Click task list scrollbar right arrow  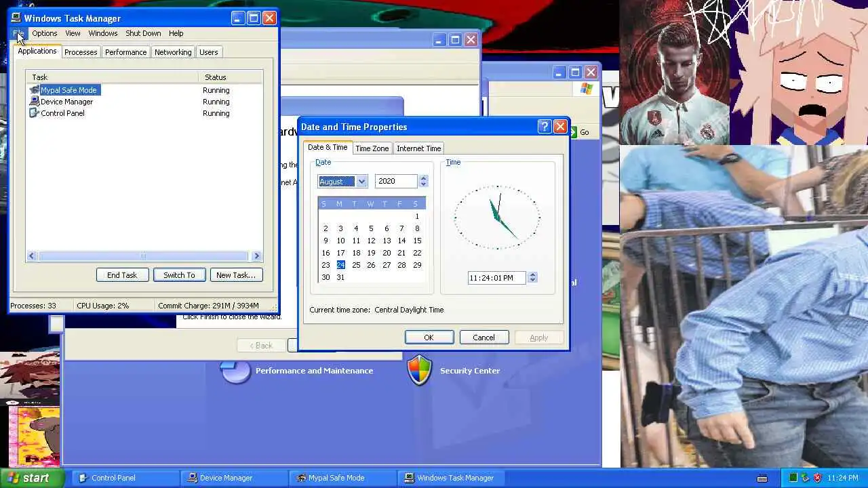pyautogui.click(x=256, y=256)
